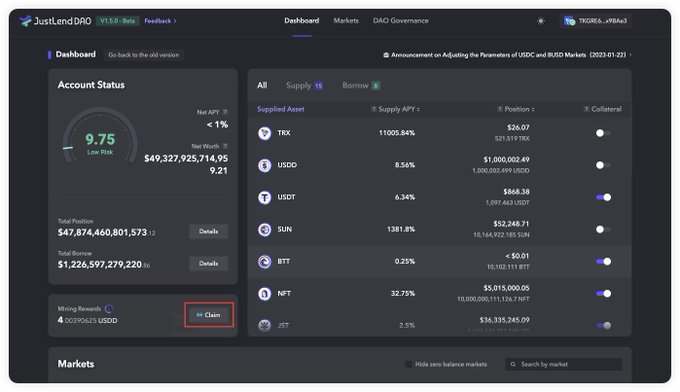
Task: Open the DAO Governance nav tab
Action: [401, 21]
